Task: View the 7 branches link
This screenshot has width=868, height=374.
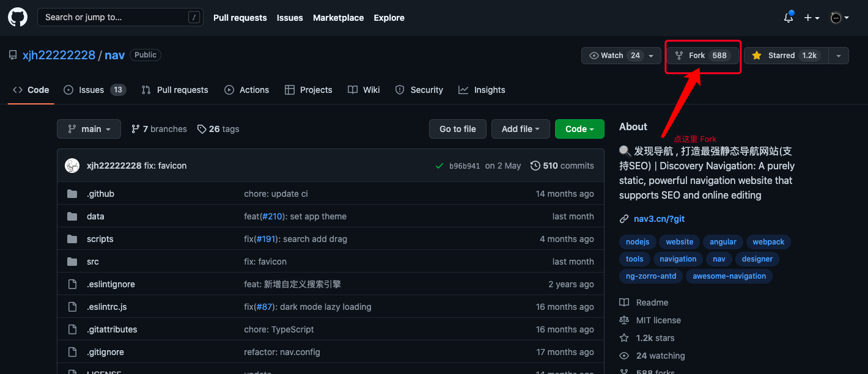Action: (159, 129)
